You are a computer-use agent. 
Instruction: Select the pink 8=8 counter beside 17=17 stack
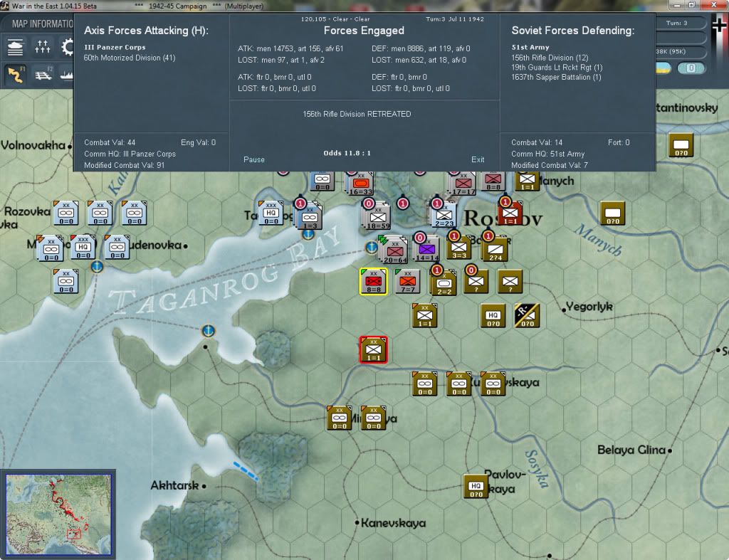coord(493,181)
